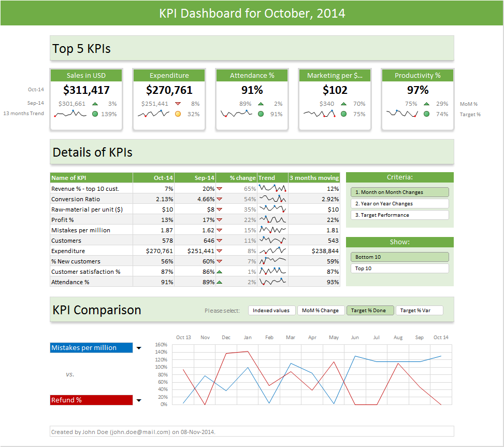Switch to Year on Year Changes criteria

click(399, 203)
